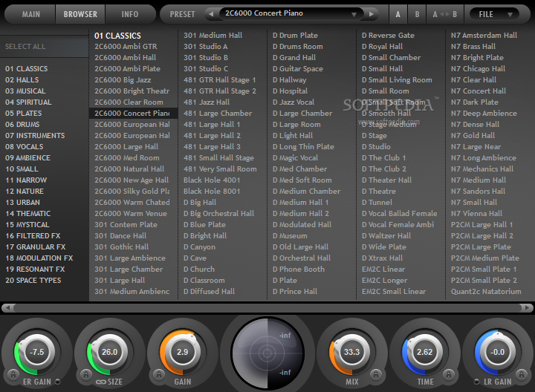Choose the D Vocal Ballad Female preset
Screen dimensions: 535x392
(x=400, y=214)
